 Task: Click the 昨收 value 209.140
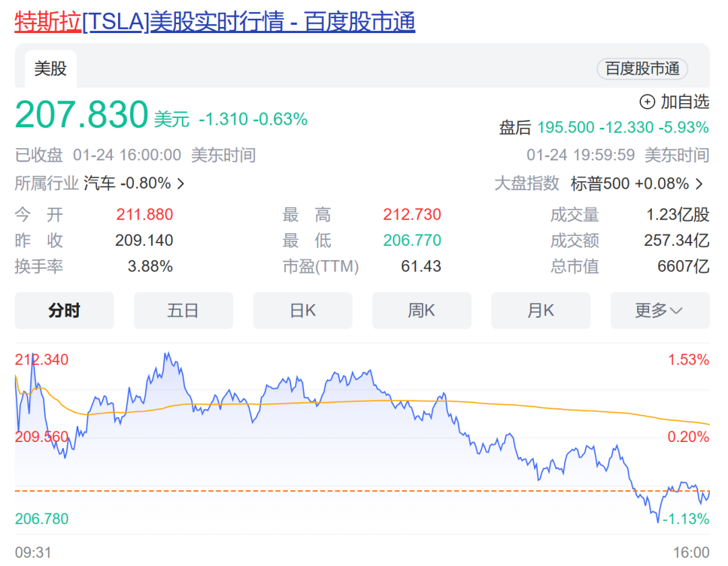tap(144, 241)
